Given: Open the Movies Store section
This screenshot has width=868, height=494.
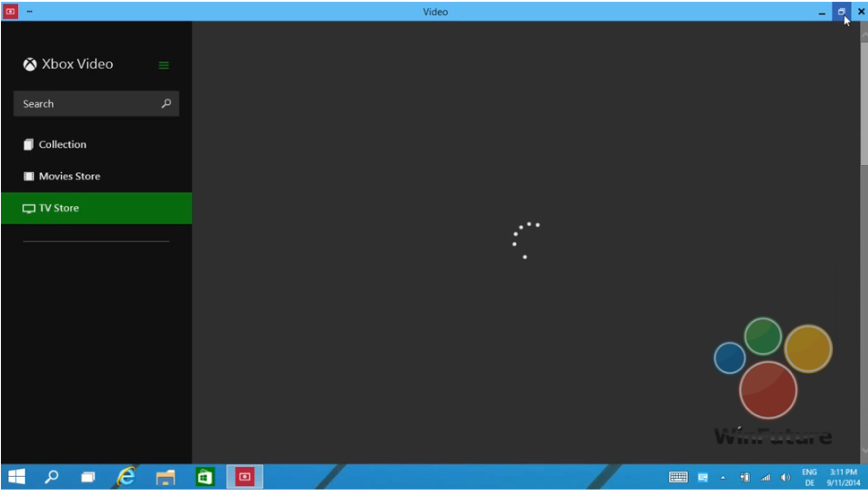Looking at the screenshot, I should pos(97,176).
